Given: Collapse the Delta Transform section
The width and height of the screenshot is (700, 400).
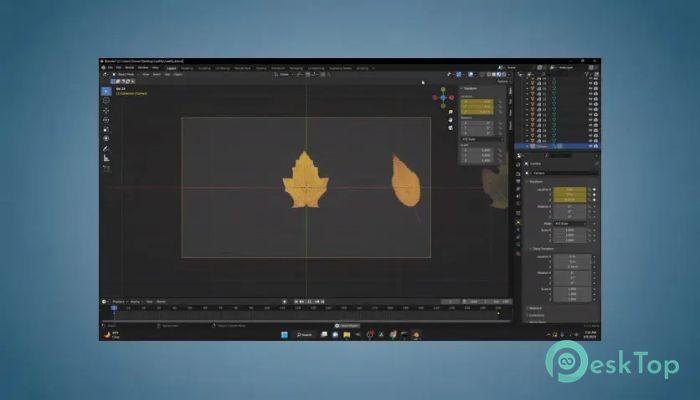Looking at the screenshot, I should tap(542, 249).
